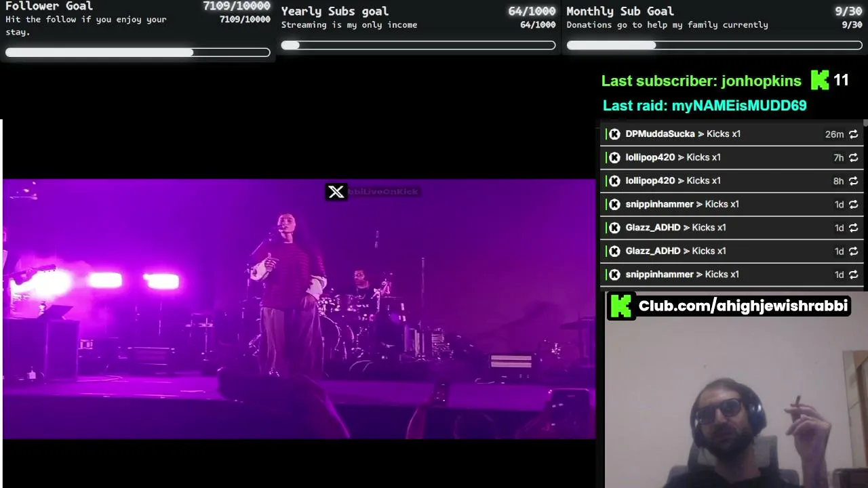Click Kick icon in snippinhammer row below lollipop420 8h
This screenshot has height=488, width=868.
click(614, 204)
